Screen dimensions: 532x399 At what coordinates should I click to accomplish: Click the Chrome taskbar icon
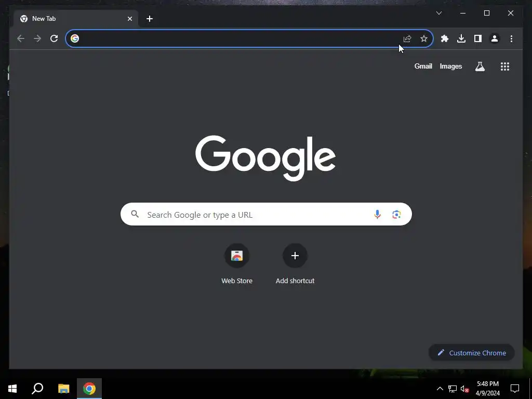pyautogui.click(x=89, y=389)
